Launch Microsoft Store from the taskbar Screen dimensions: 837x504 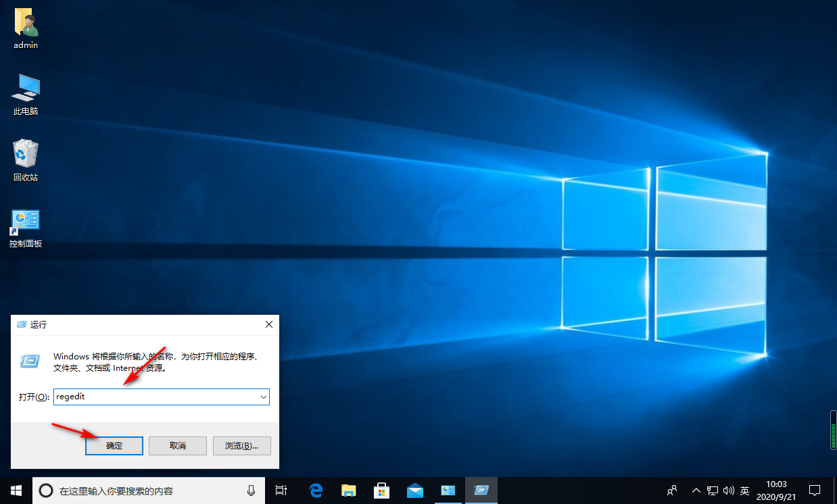pos(381,490)
